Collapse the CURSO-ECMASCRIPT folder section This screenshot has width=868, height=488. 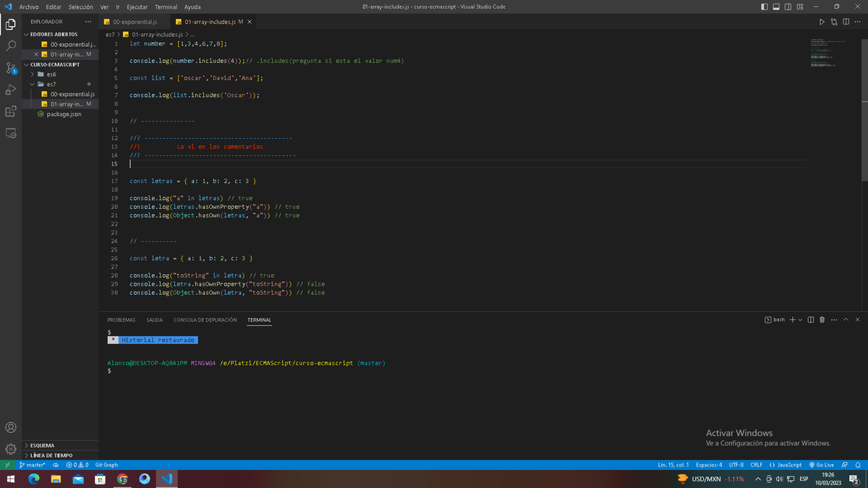pos(60,64)
